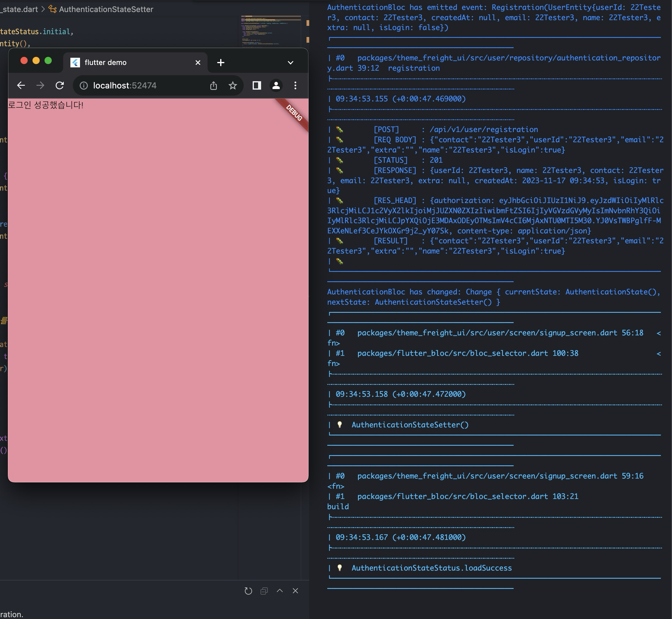Click the panel refresh icon
The height and width of the screenshot is (619, 672).
pos(248,591)
